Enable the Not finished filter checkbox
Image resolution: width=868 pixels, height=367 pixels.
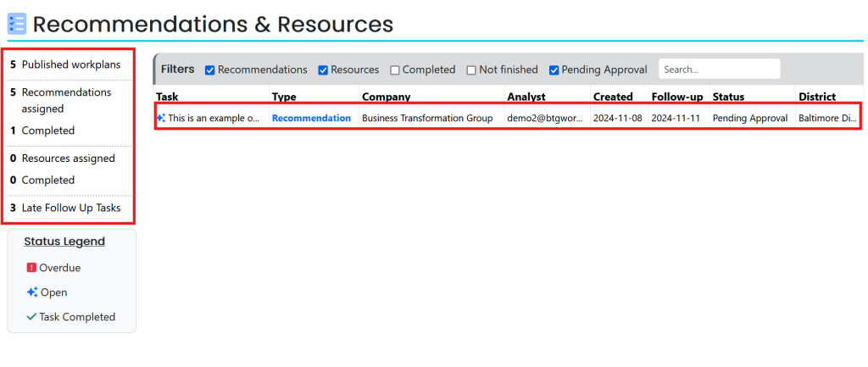471,70
